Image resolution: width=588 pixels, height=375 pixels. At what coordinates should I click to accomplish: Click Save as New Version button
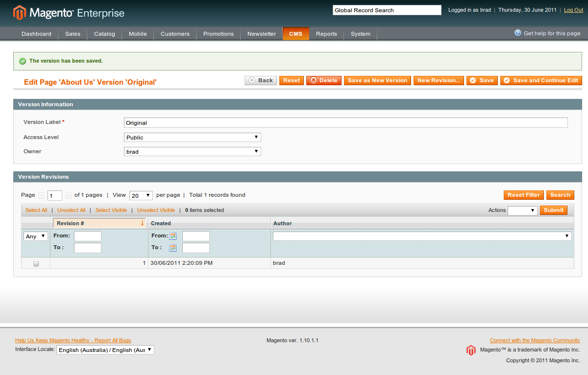(377, 80)
